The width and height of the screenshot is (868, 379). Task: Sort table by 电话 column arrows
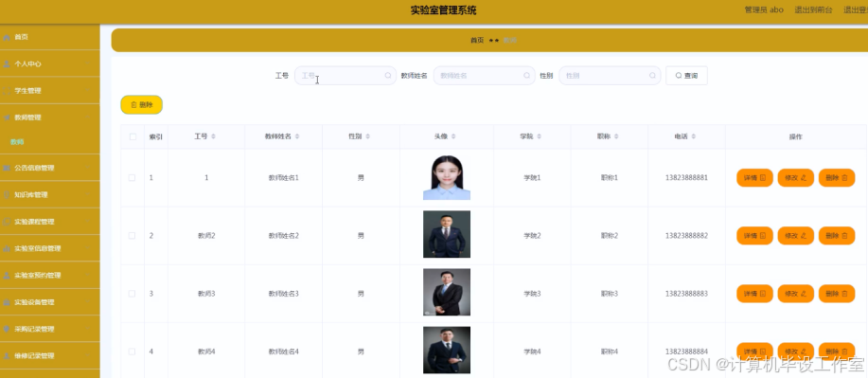[694, 136]
